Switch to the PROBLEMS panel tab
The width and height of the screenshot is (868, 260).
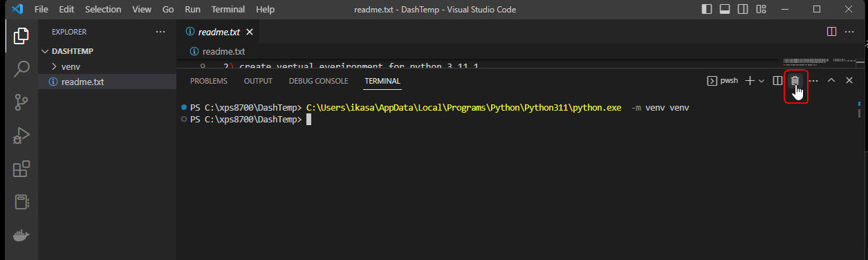(x=209, y=81)
